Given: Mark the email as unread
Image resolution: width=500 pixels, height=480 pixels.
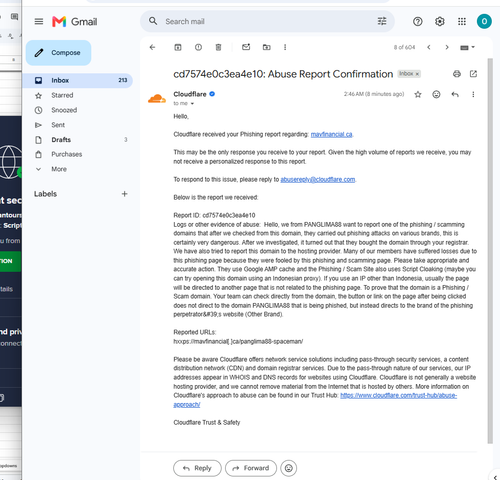Looking at the screenshot, I should coord(246,47).
